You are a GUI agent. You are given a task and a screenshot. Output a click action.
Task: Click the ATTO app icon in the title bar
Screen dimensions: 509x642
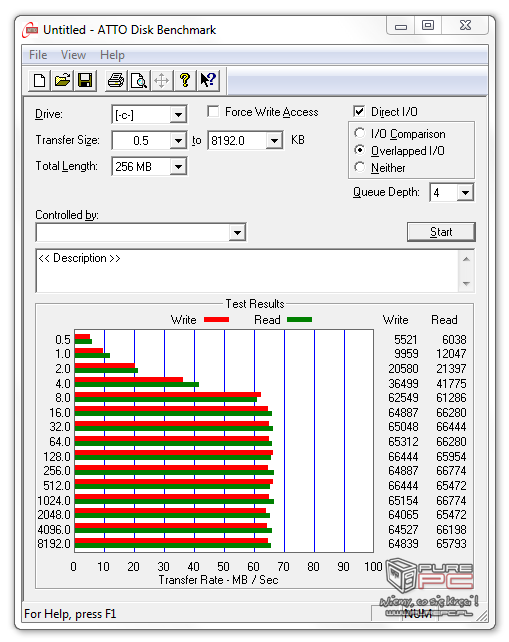pyautogui.click(x=30, y=30)
